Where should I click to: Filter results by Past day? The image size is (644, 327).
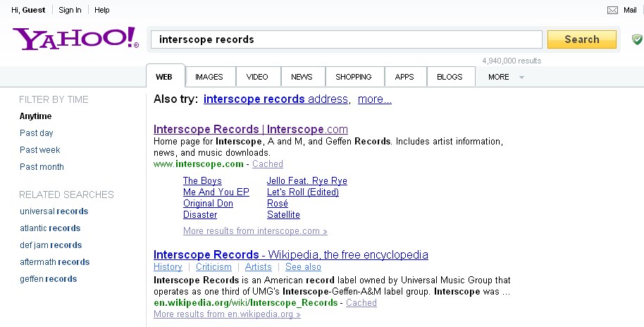click(x=37, y=133)
